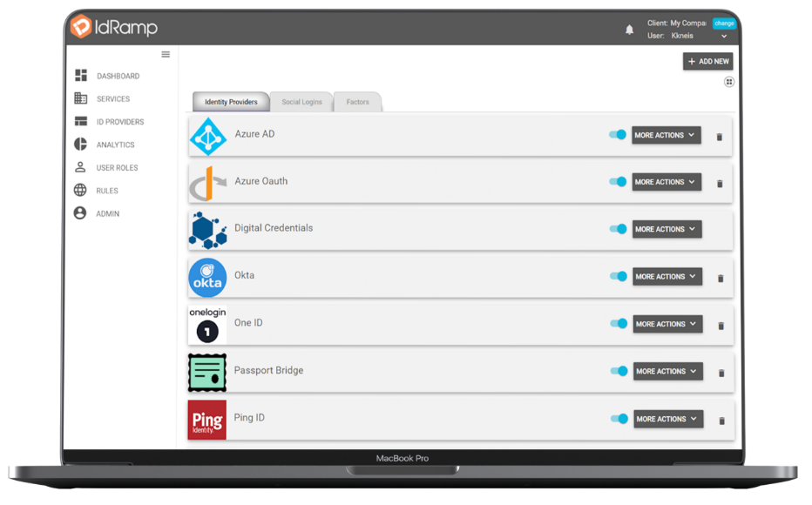The width and height of the screenshot is (812, 505).
Task: Open More Actions for Okta
Action: [x=667, y=277]
